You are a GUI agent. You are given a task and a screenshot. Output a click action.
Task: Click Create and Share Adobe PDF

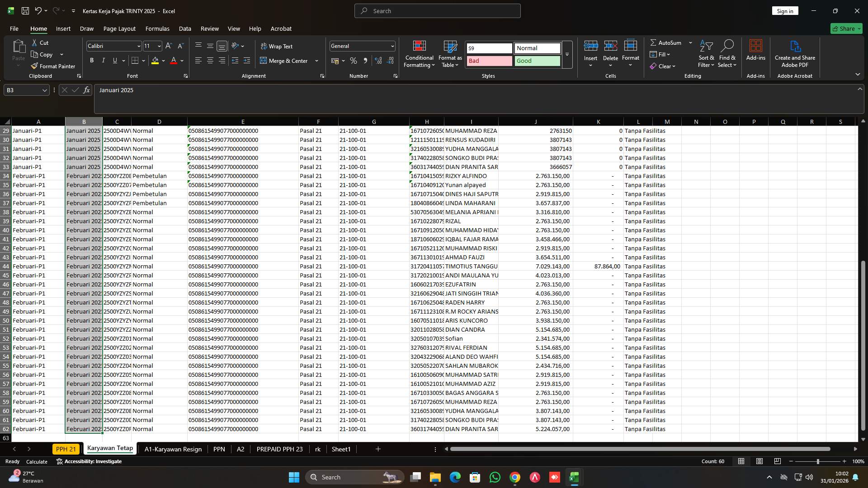[795, 53]
